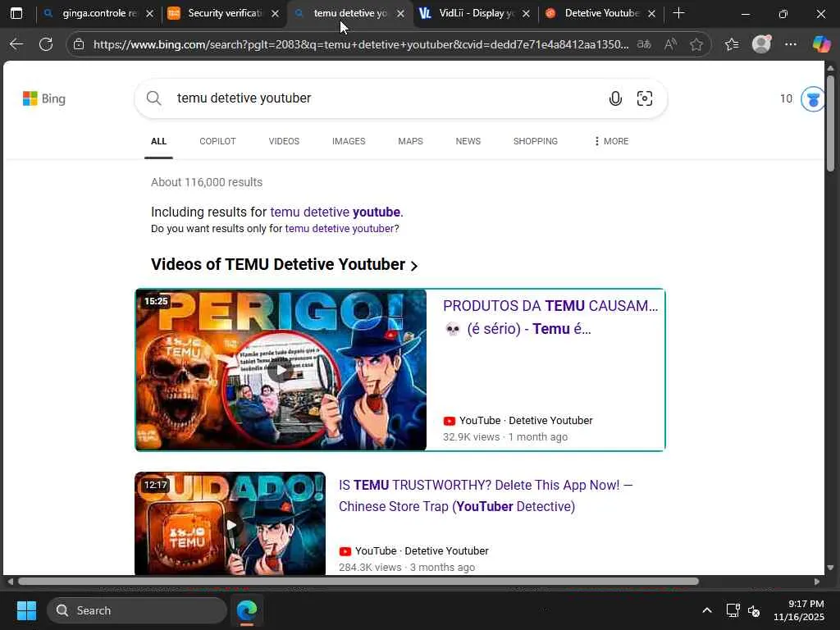Reload the page with refresh icon

coord(46,44)
